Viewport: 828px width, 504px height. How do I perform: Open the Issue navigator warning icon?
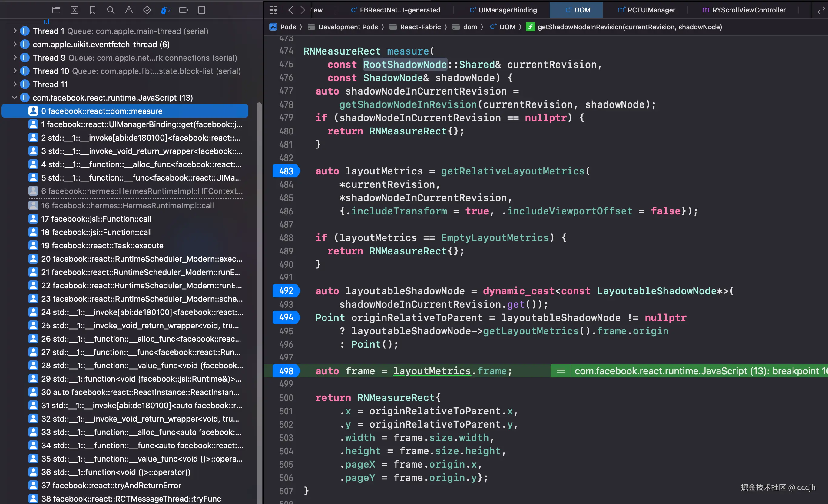(x=129, y=10)
